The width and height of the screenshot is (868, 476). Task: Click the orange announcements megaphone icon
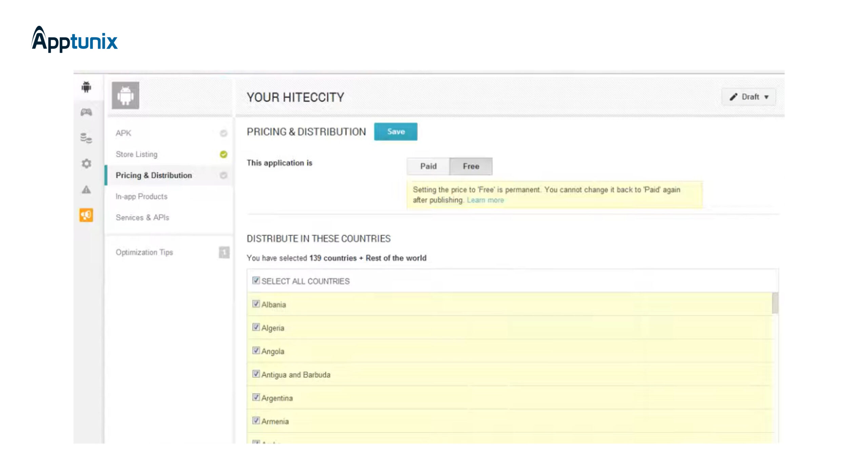coord(86,215)
